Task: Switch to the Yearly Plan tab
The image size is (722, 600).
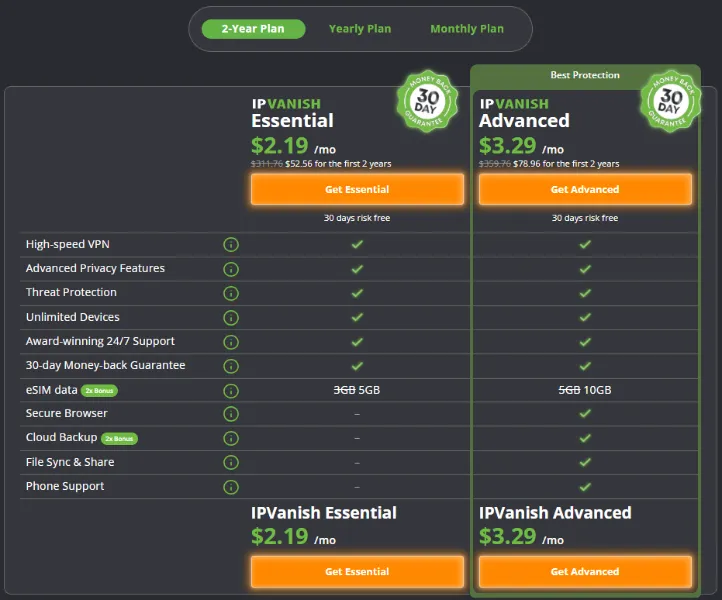Action: coord(360,29)
